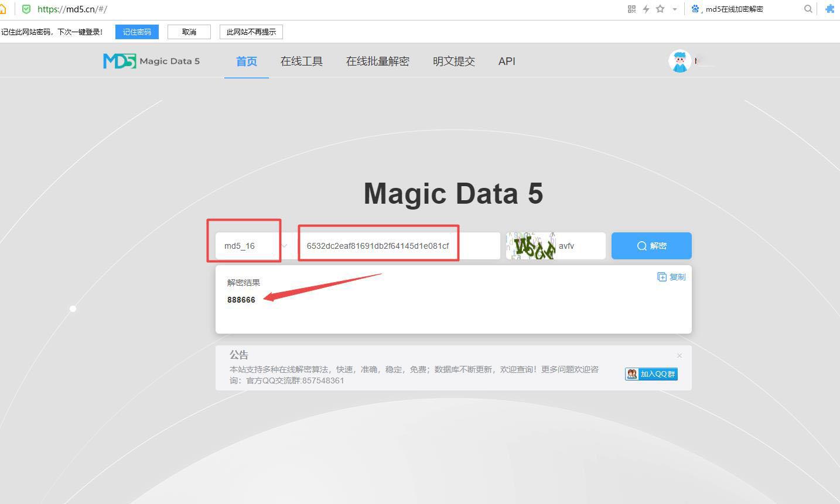Click the copy icon beside 复制

coord(662,277)
